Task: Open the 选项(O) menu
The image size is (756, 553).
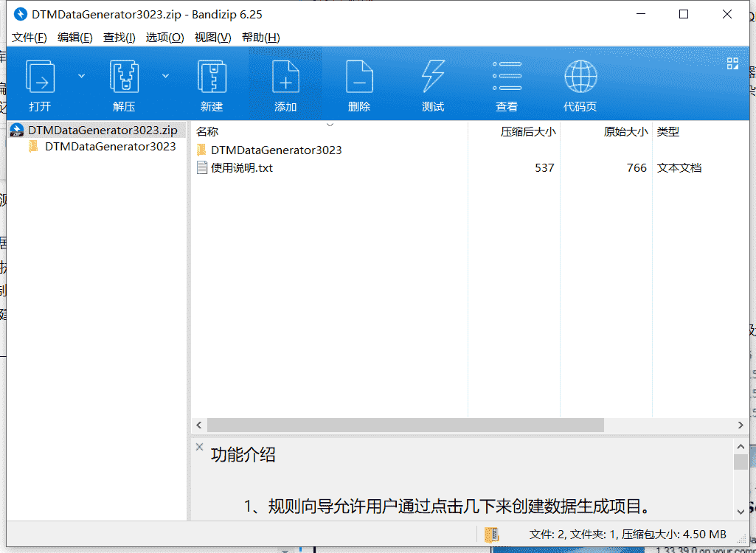Action: click(x=165, y=38)
